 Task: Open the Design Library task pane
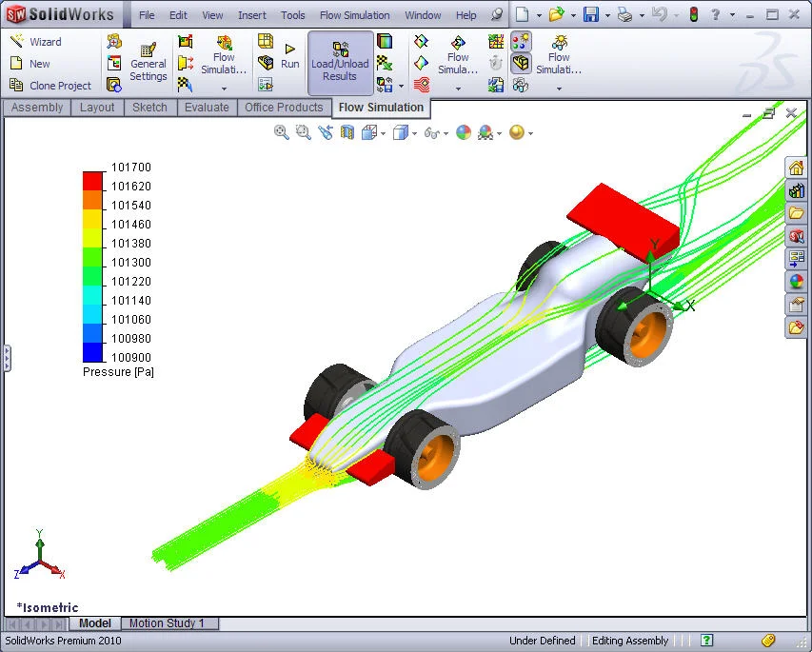pyautogui.click(x=796, y=189)
